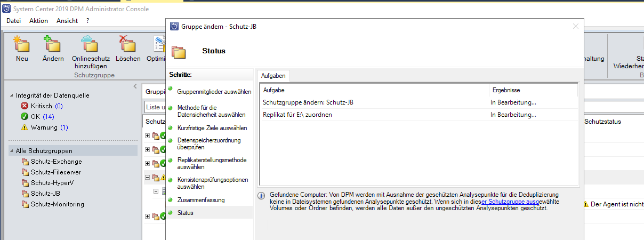
Task: Expand the last protection group row
Action: click(148, 215)
